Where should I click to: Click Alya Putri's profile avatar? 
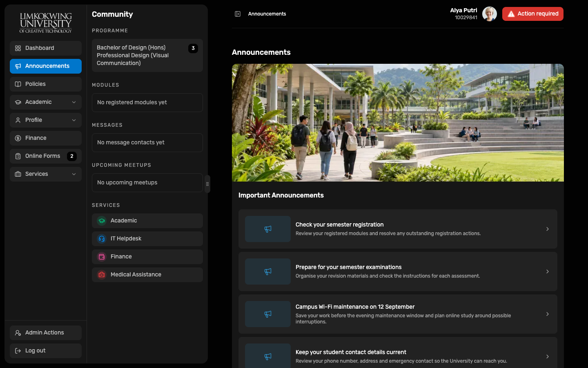(489, 14)
